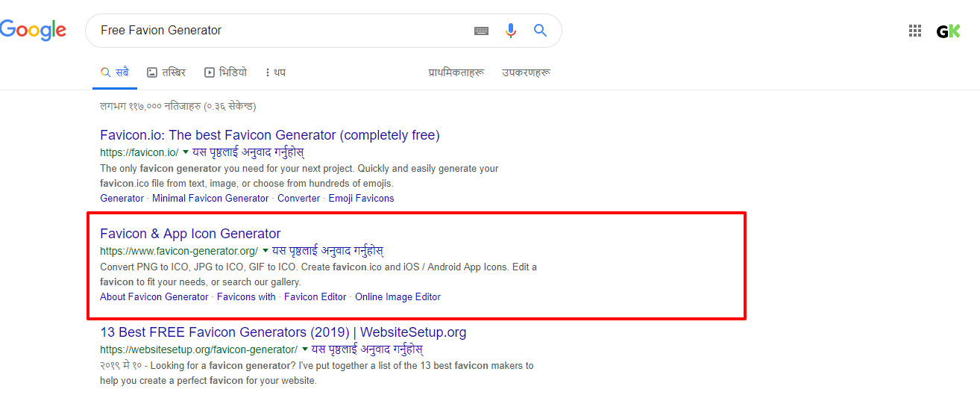
Task: Open the Google apps grid
Action: point(915,31)
